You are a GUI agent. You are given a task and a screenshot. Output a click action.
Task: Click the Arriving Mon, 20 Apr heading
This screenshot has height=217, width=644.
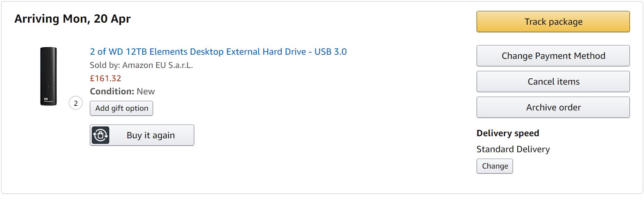point(73,19)
